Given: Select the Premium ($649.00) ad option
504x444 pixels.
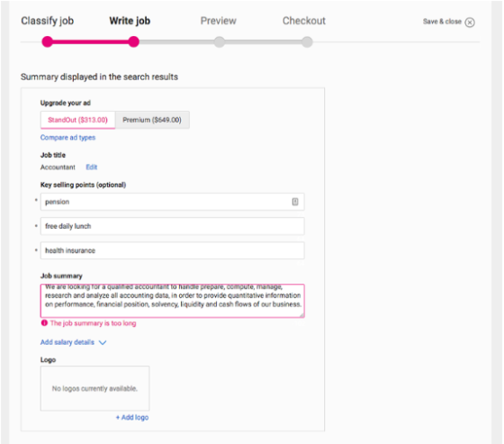Looking at the screenshot, I should click(x=152, y=120).
